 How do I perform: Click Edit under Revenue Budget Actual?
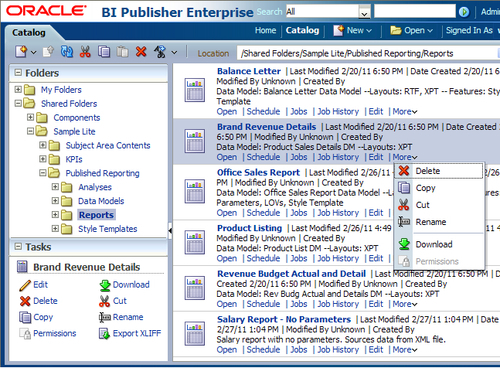376,304
